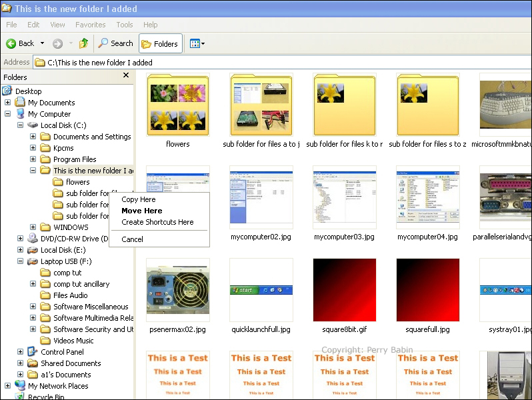Select the Recycle Bin icon
This screenshot has width=532, height=400.
(21, 396)
